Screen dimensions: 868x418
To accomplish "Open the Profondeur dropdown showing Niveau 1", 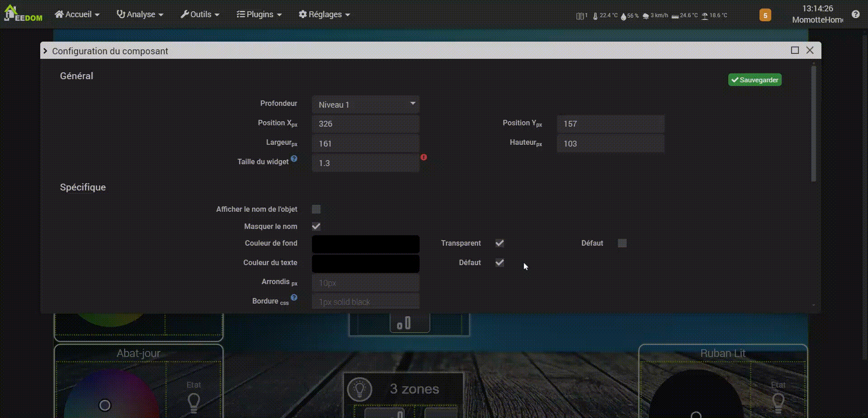I will click(x=365, y=104).
